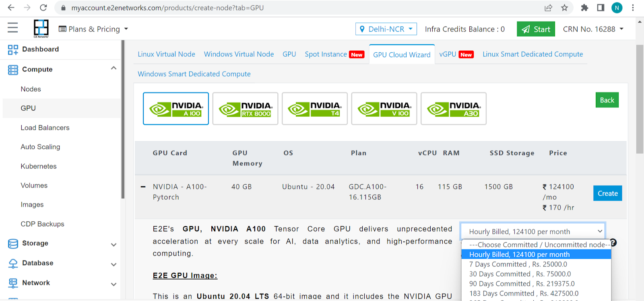Select the NVIDIA A30 card
This screenshot has height=301, width=644.
tap(454, 109)
